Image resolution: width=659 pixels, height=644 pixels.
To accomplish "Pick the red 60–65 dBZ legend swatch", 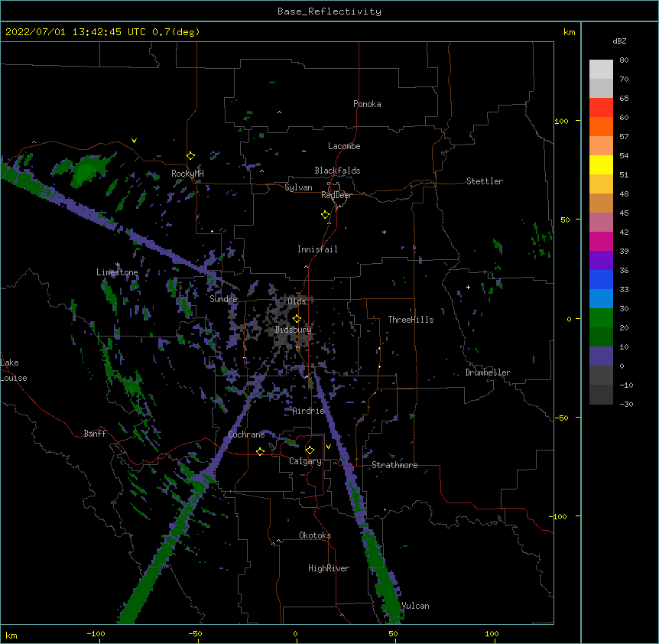I will [x=601, y=108].
